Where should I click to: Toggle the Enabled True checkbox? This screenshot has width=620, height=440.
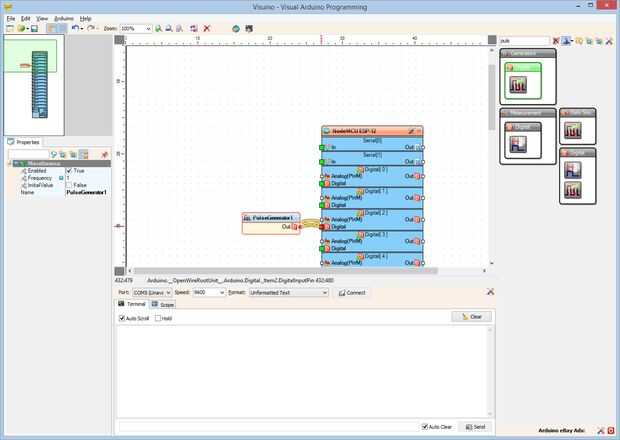point(69,171)
